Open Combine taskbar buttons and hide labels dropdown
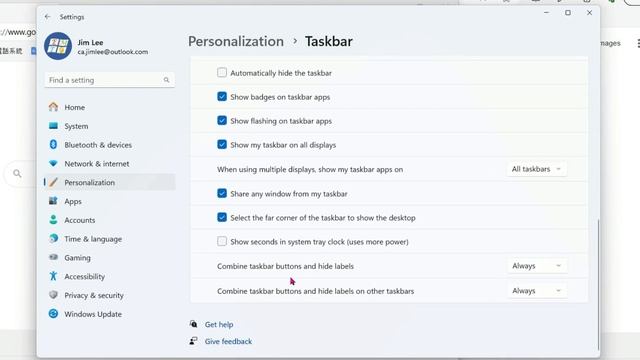The width and height of the screenshot is (640, 360). (536, 266)
